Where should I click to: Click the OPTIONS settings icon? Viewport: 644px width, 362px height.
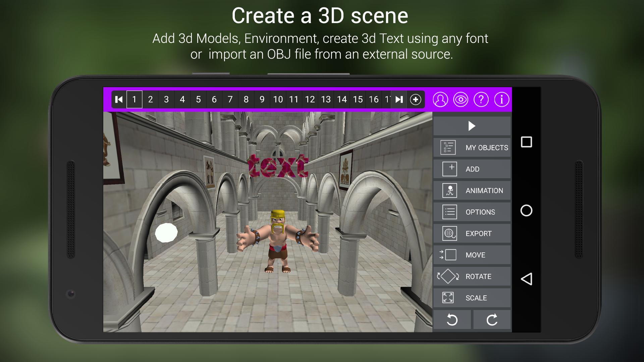[449, 211]
